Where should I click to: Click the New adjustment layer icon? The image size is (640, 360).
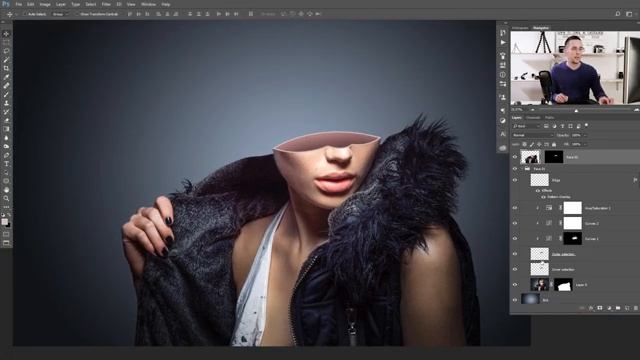[609, 308]
